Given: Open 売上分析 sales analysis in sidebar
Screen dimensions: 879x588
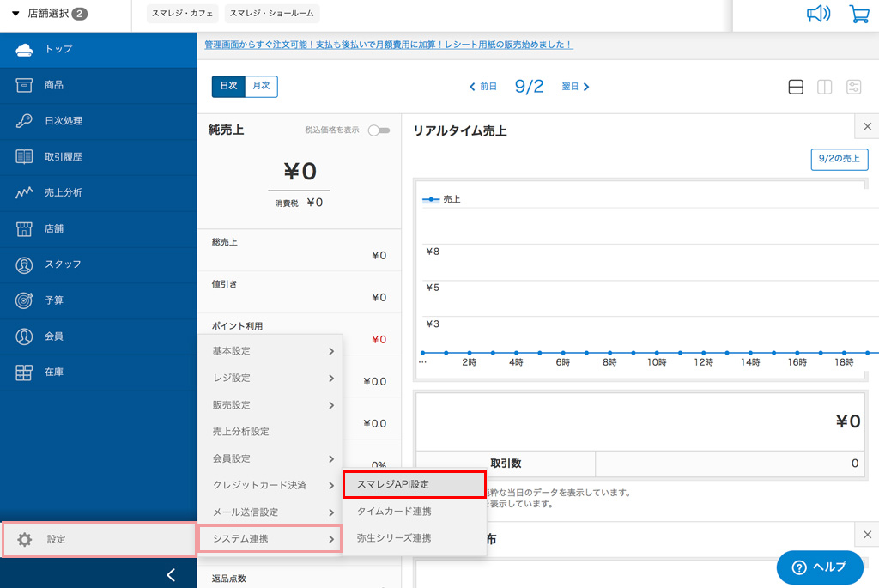Looking at the screenshot, I should pyautogui.click(x=63, y=193).
